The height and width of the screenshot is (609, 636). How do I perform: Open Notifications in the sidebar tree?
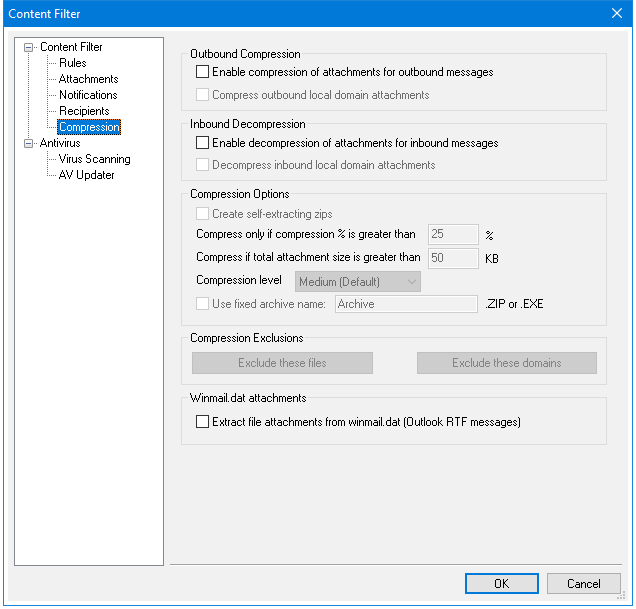(88, 95)
